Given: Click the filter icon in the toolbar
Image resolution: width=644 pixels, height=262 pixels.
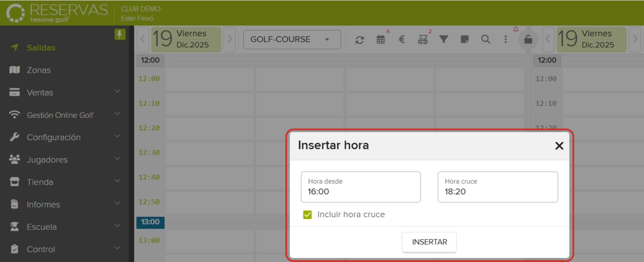Looking at the screenshot, I should tap(444, 39).
